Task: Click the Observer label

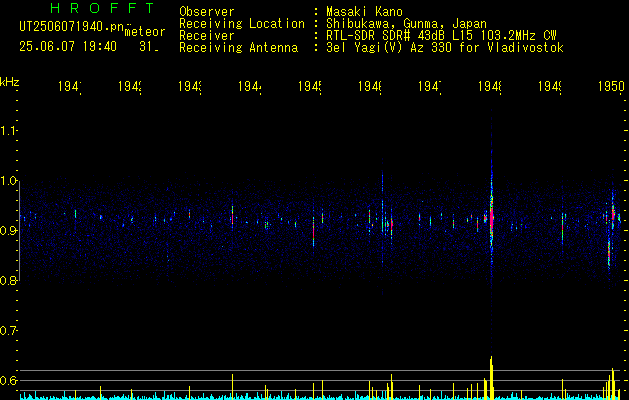Action: click(x=207, y=11)
